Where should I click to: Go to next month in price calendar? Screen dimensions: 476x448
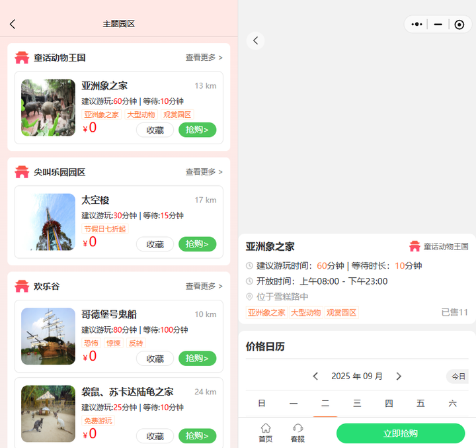[399, 377]
